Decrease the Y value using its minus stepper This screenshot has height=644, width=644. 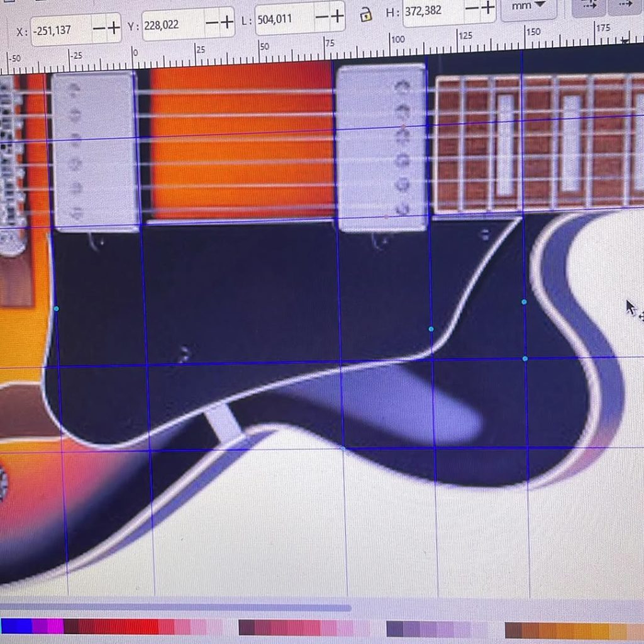click(214, 23)
